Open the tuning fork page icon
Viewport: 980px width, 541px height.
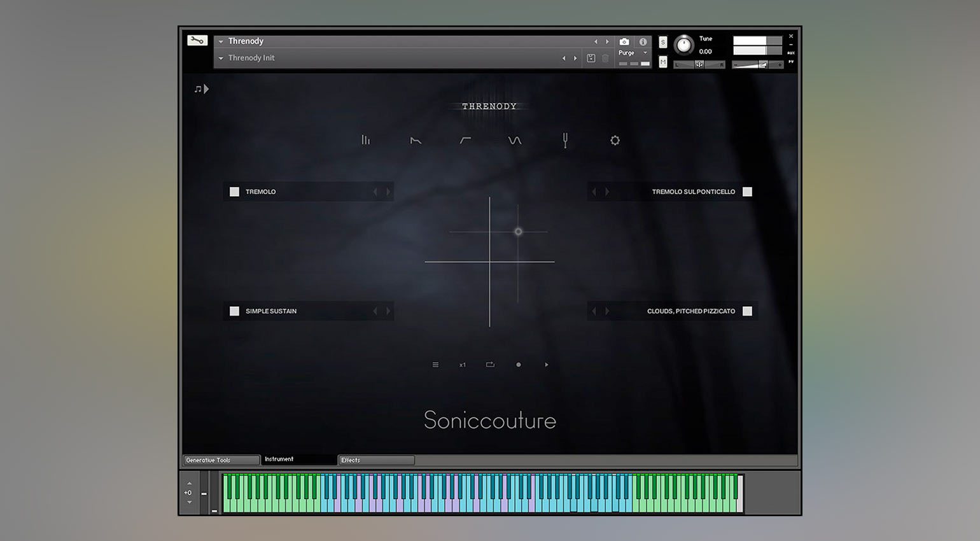565,140
